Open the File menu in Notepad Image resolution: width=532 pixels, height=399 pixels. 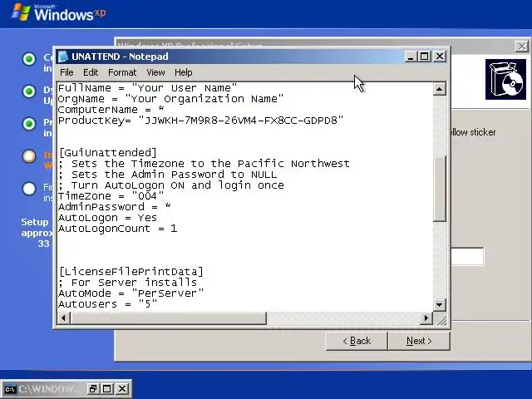(66, 72)
